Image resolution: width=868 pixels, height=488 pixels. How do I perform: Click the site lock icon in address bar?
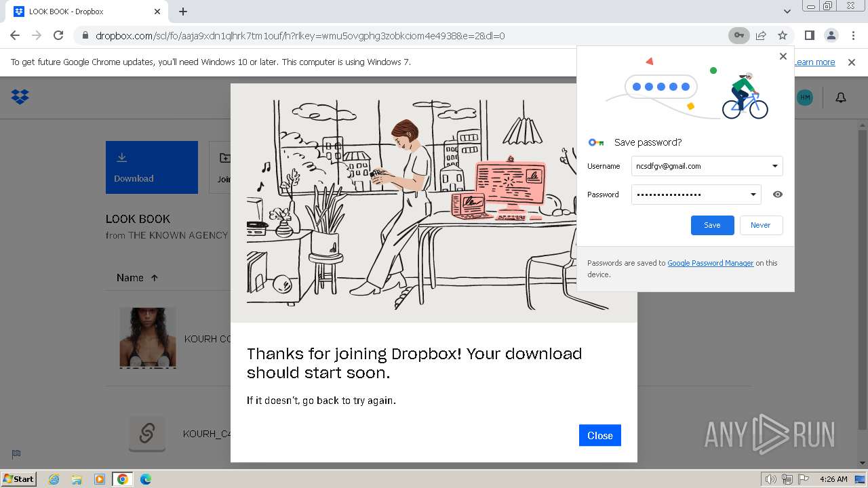(x=85, y=35)
